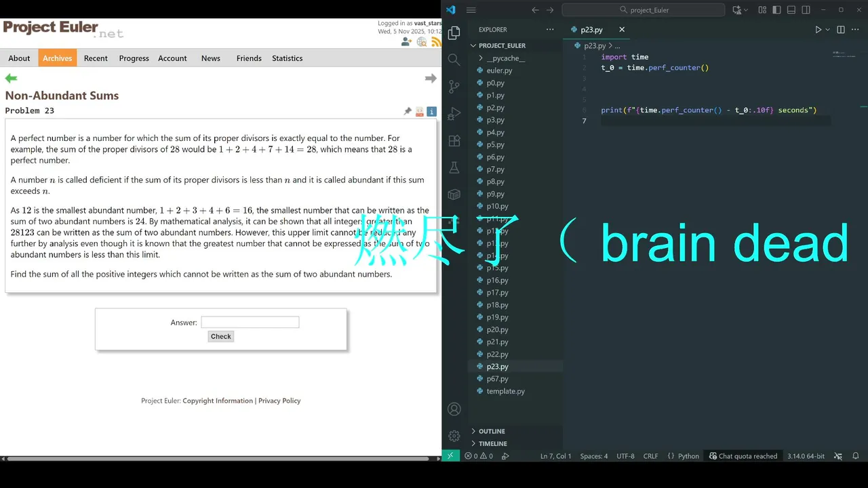Go to previous problem green arrow on Project Euler
Image resolution: width=868 pixels, height=488 pixels.
click(11, 79)
